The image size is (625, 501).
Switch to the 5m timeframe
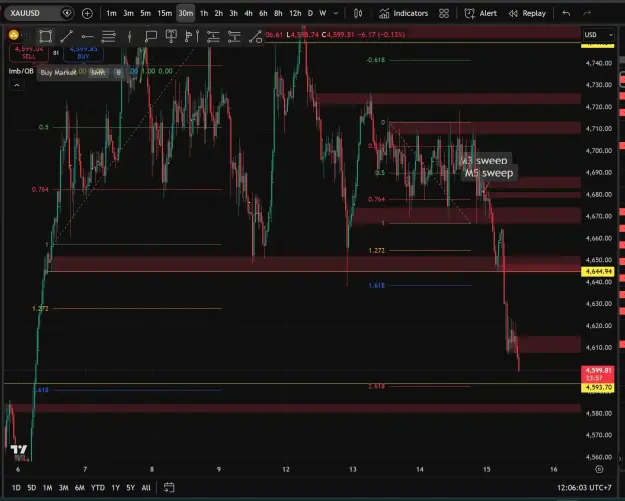coord(145,13)
